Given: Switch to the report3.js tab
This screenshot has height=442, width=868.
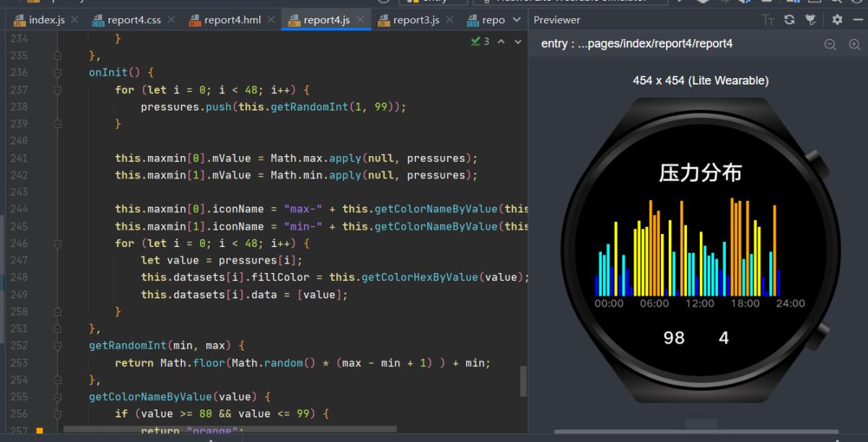Looking at the screenshot, I should tap(416, 20).
